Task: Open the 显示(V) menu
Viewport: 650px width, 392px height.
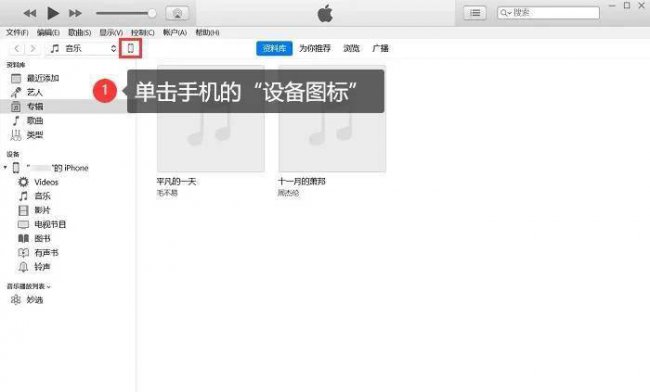Action: 111,32
